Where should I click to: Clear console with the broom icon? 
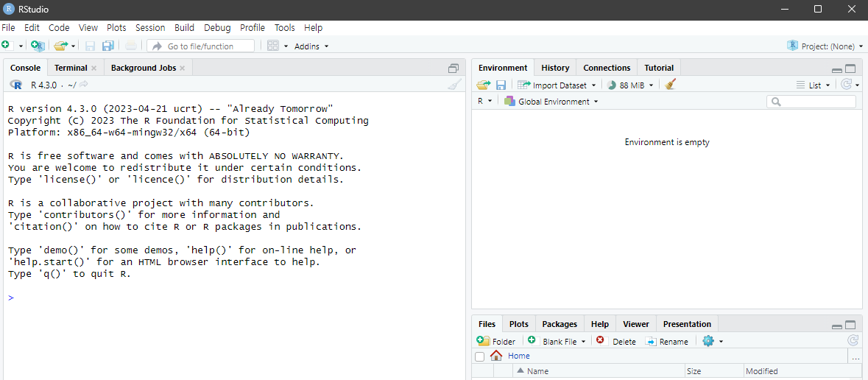pyautogui.click(x=454, y=85)
